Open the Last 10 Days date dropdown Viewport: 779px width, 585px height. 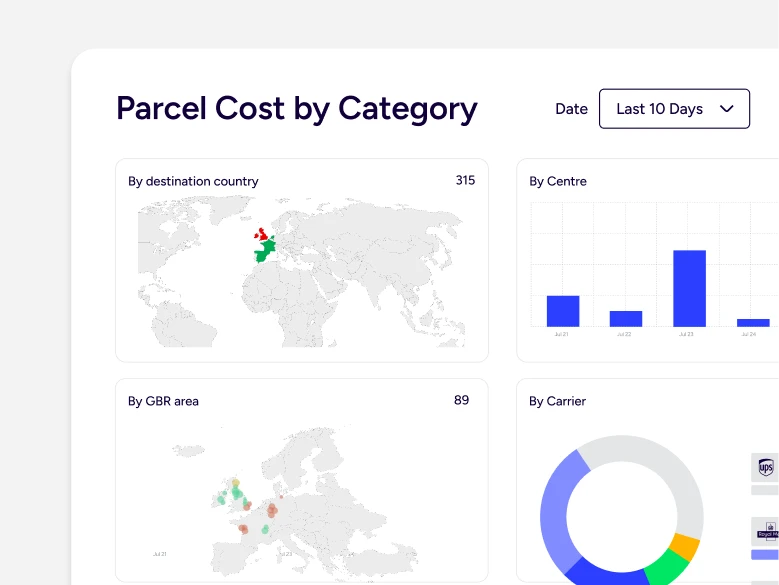click(660, 109)
